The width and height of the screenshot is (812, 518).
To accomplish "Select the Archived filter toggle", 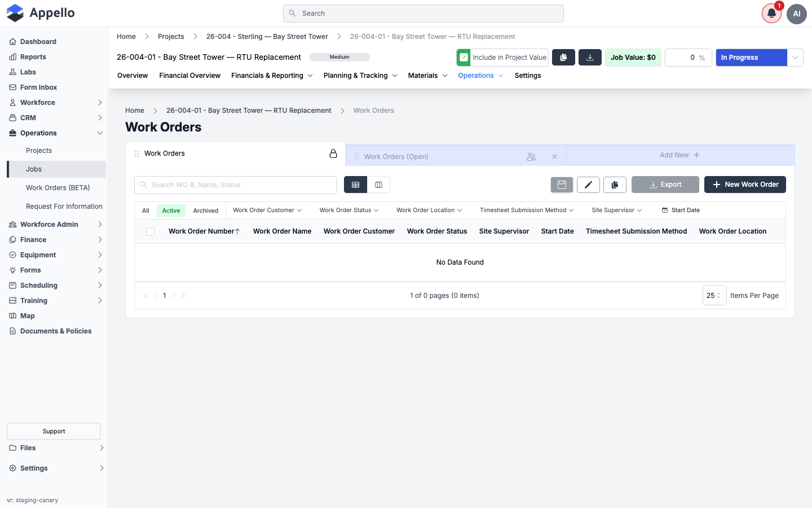I will (x=206, y=210).
